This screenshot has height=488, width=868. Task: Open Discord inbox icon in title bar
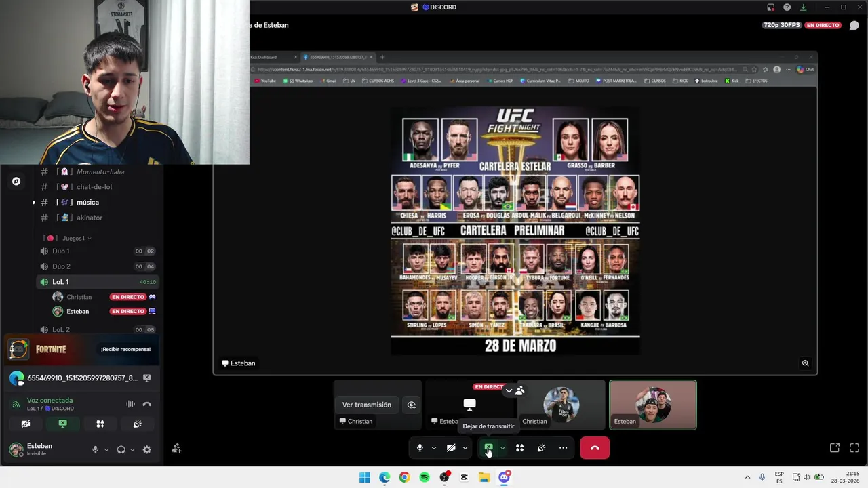(x=770, y=7)
